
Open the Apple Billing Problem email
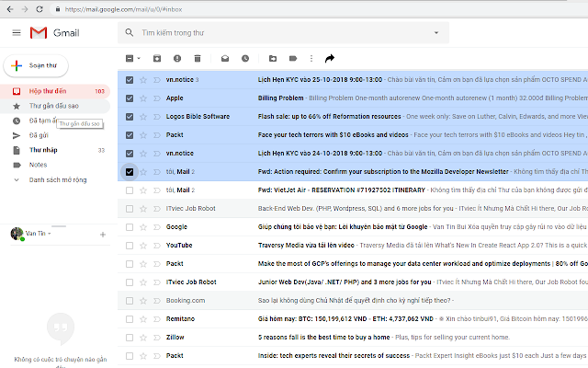(x=353, y=98)
